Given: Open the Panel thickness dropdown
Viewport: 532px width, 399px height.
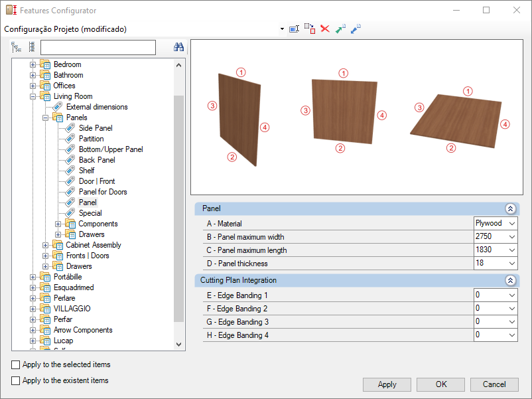Looking at the screenshot, I should (496, 263).
